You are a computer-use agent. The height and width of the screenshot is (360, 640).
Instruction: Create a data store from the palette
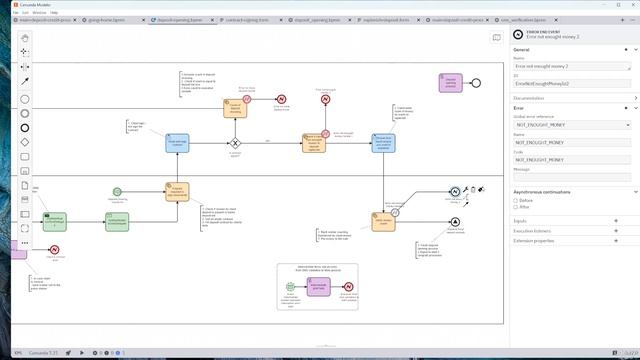pos(25,200)
